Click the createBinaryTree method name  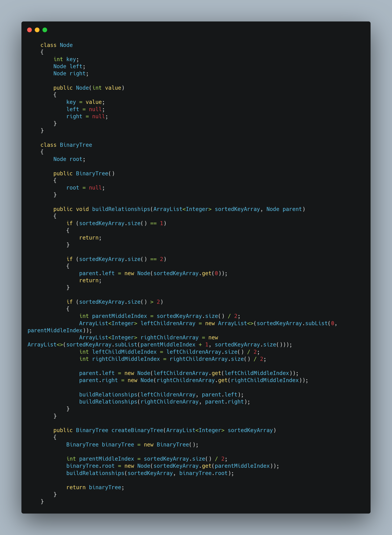click(137, 430)
